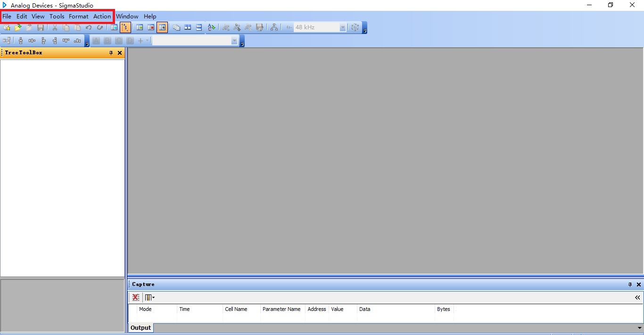Click the grayed hierarchy layout icon in second toolbar

[x=7, y=41]
